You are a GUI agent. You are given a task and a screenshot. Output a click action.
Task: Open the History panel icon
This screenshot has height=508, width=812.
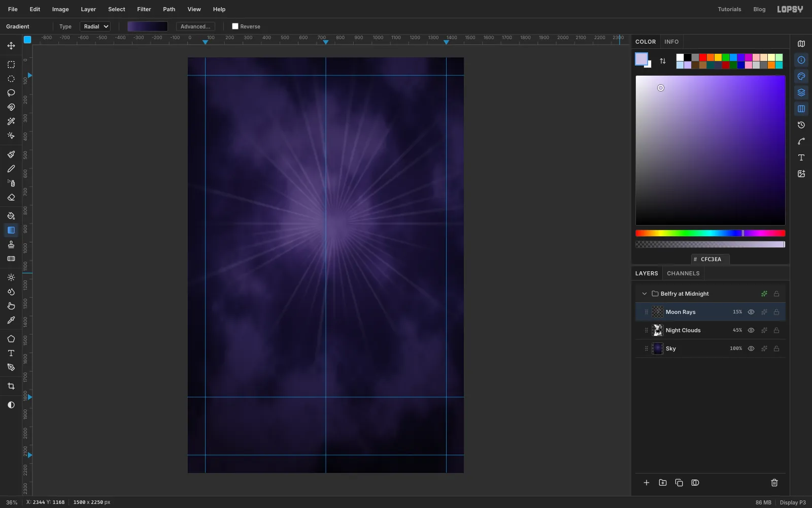point(801,125)
